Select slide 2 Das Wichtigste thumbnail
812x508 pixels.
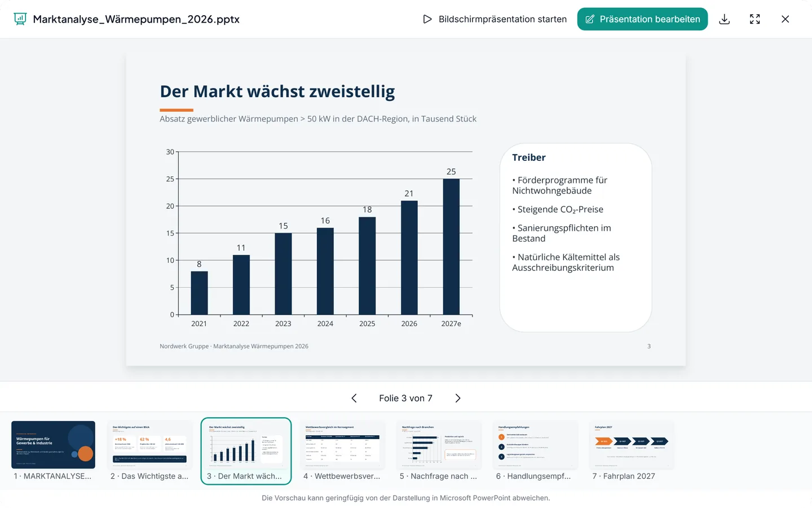tap(150, 451)
